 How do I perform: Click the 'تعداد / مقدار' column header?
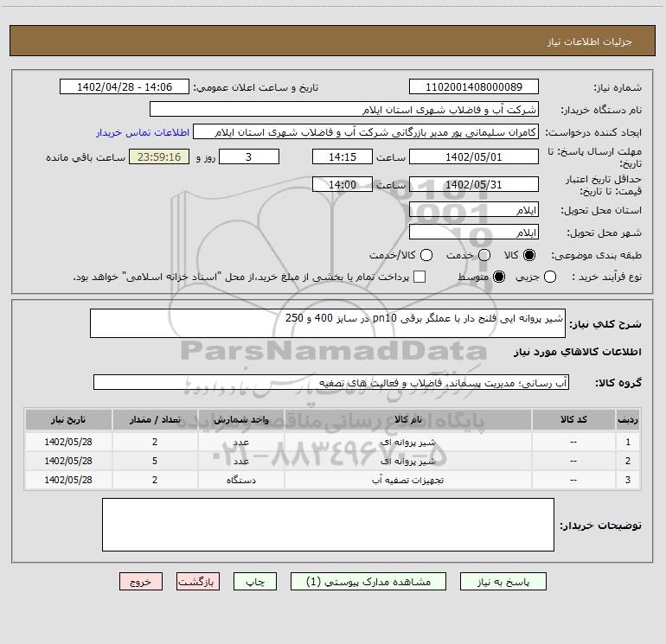pyautogui.click(x=155, y=419)
